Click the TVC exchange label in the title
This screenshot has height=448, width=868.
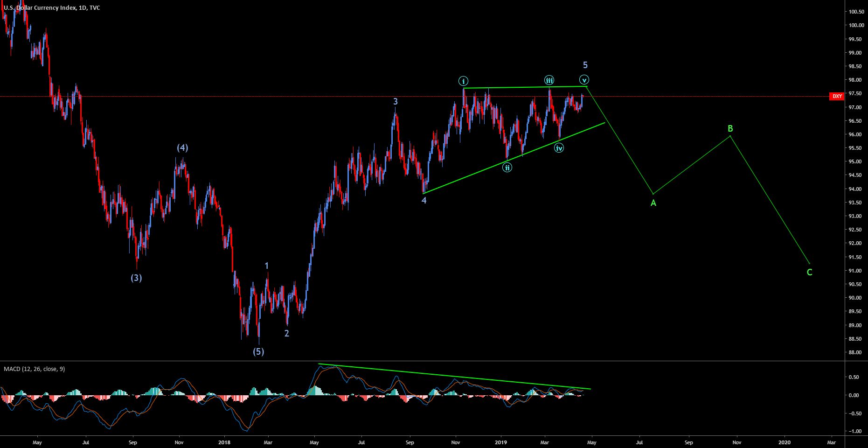click(x=93, y=7)
